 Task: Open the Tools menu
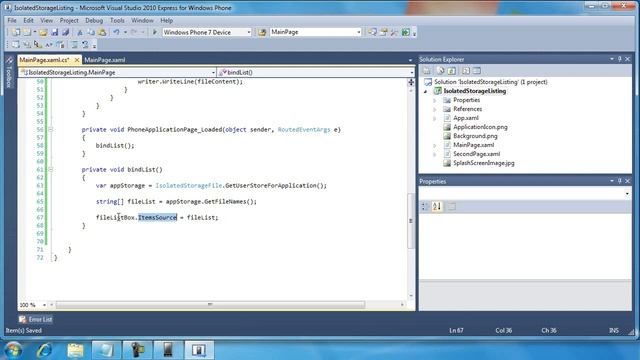[117, 20]
